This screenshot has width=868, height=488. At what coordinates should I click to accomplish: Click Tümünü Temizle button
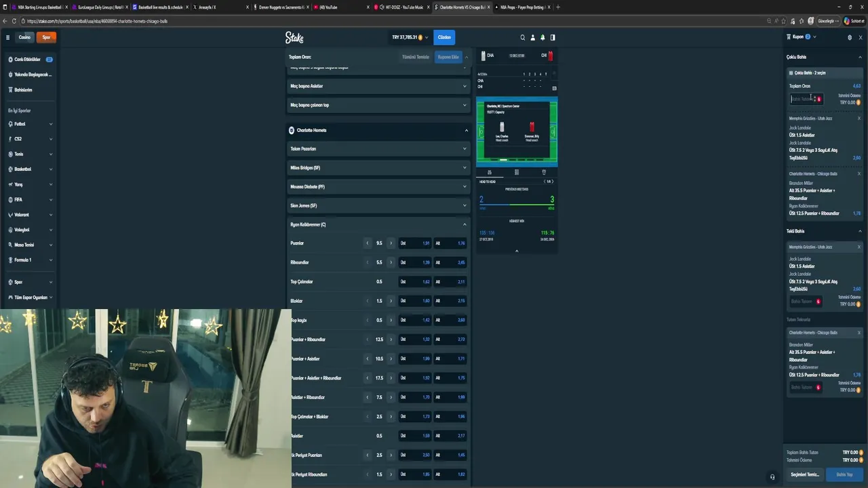[x=416, y=57]
